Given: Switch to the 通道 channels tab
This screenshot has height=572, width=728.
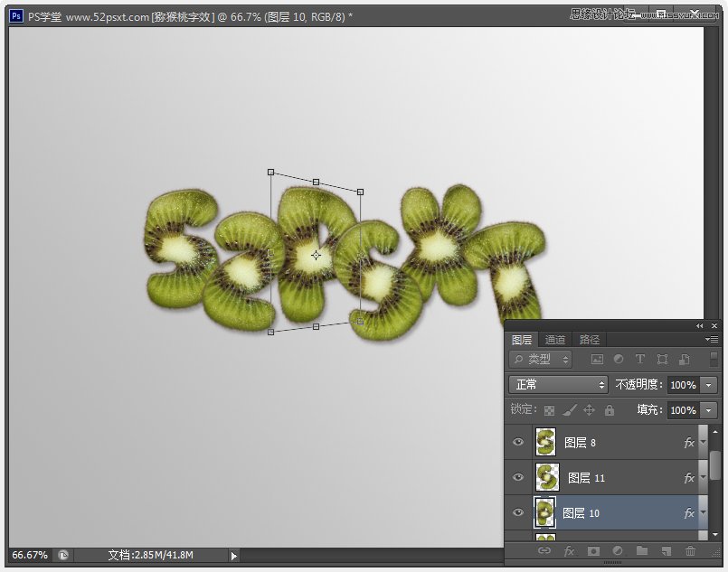Looking at the screenshot, I should point(555,340).
